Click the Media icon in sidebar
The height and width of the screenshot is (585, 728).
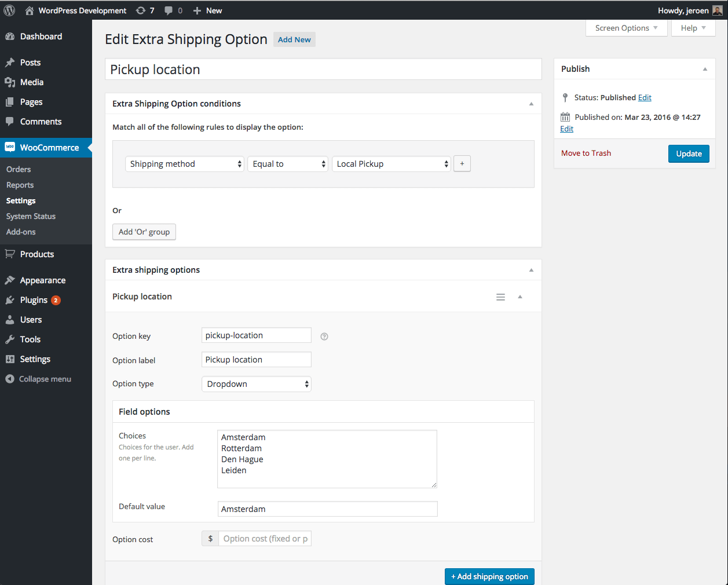[10, 82]
